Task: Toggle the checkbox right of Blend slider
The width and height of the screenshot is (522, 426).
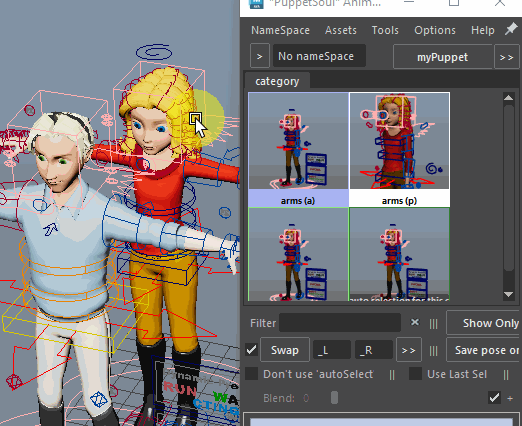Action: [x=494, y=397]
